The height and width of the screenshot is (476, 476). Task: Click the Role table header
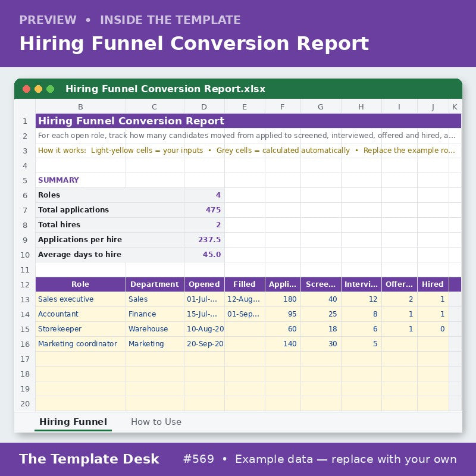80,284
